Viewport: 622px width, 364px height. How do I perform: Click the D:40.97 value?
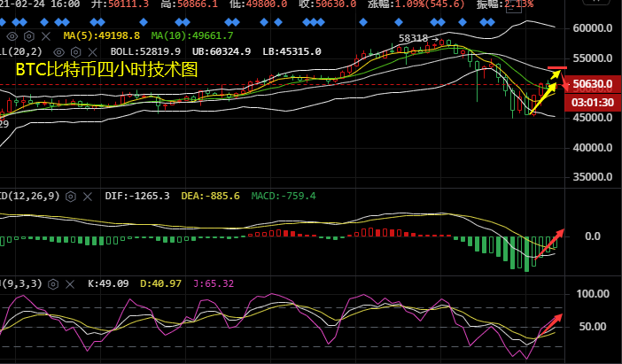[x=160, y=283]
